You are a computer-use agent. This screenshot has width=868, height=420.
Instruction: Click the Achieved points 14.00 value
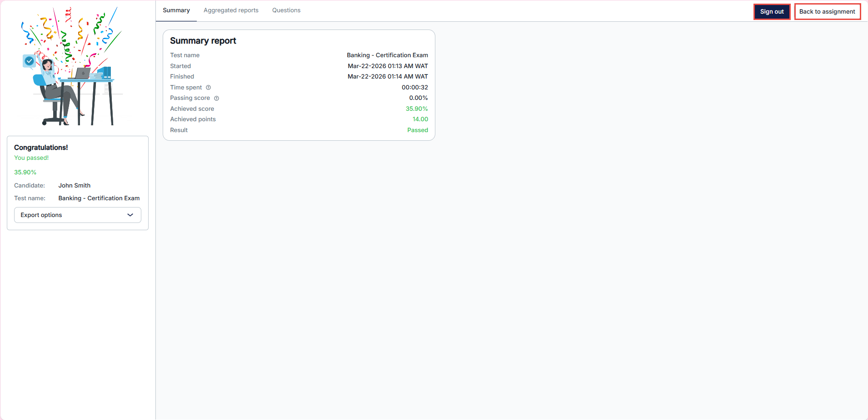coord(420,119)
